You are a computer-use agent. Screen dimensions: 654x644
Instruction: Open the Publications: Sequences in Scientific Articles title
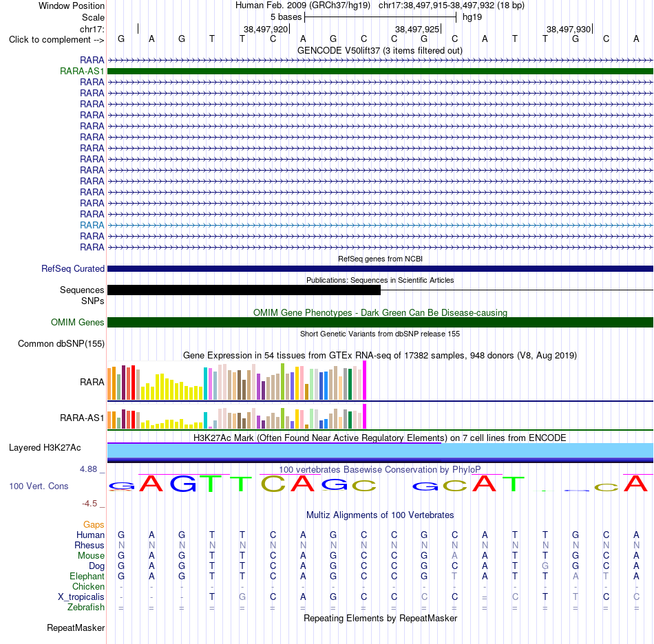tap(380, 280)
